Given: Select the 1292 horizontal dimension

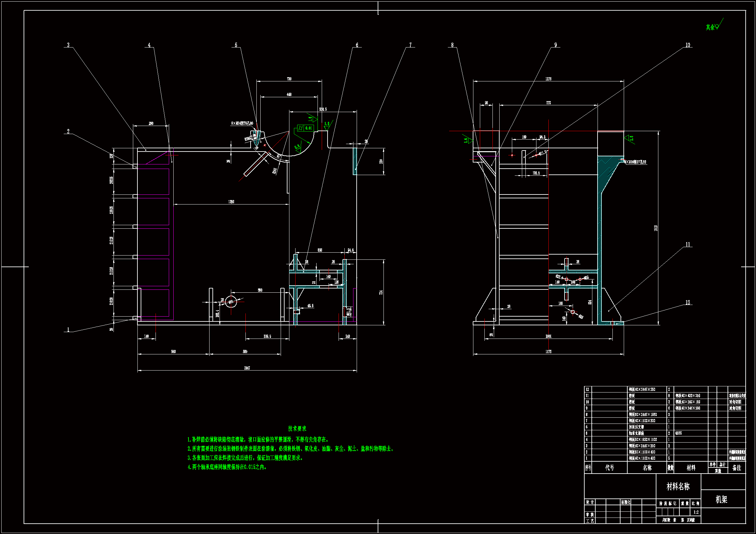Looking at the screenshot, I should [231, 201].
